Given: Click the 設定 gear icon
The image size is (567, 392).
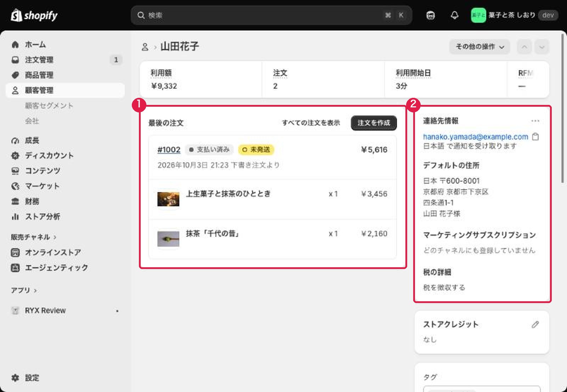Looking at the screenshot, I should click(15, 378).
